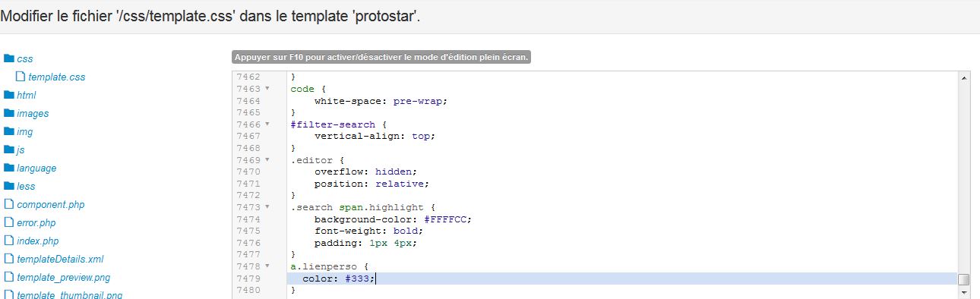Click the js folder icon

coord(9,149)
